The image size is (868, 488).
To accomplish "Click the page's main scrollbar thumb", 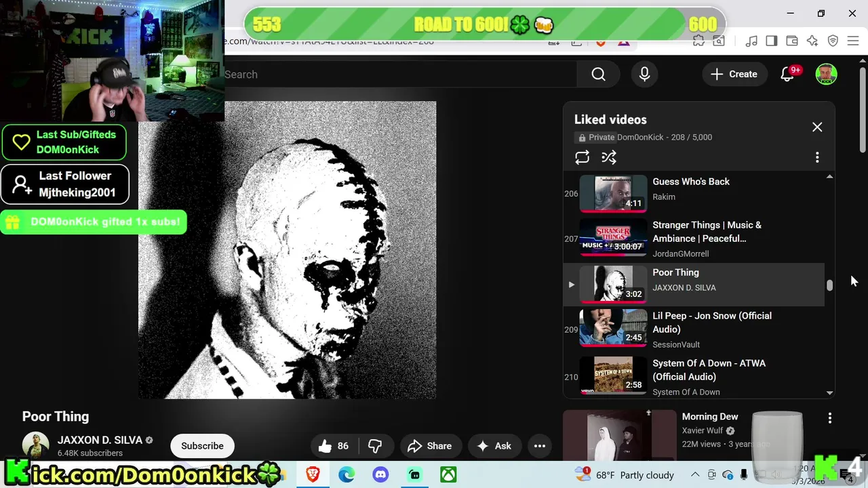I will point(863,108).
